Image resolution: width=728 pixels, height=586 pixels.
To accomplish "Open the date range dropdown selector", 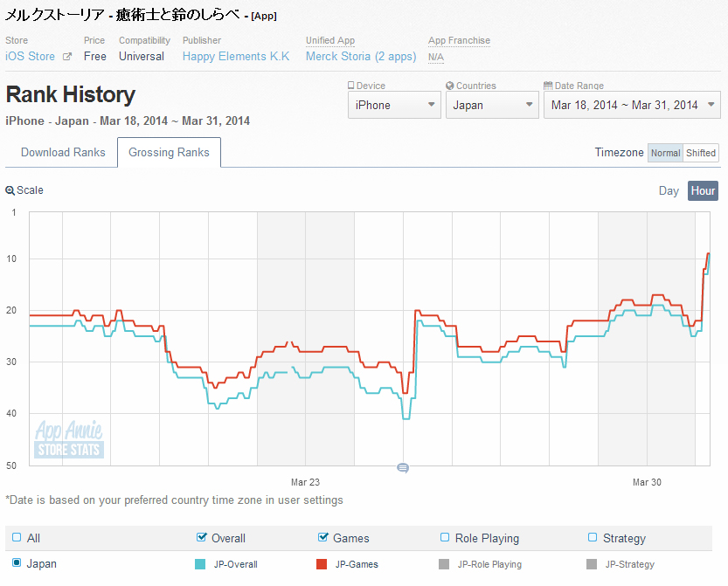I will [633, 105].
